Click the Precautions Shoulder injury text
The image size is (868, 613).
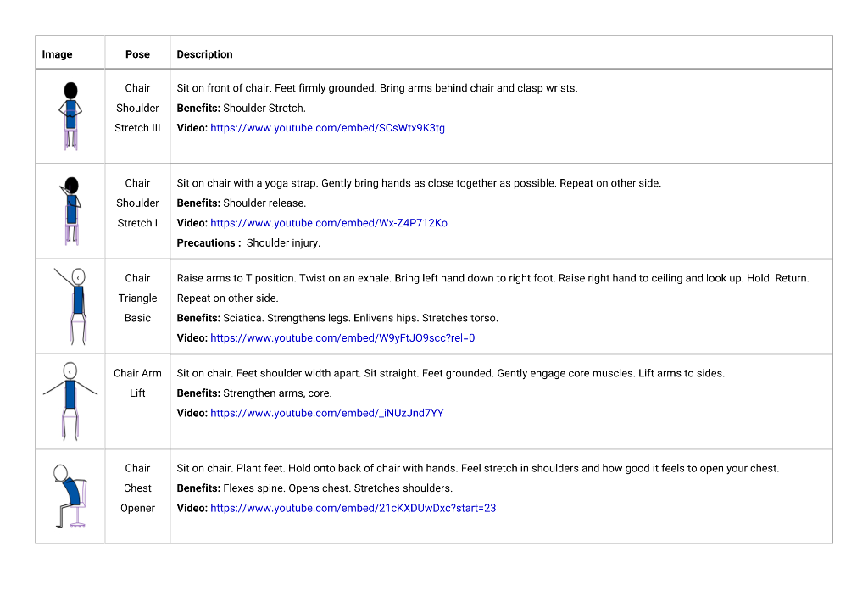(x=248, y=243)
